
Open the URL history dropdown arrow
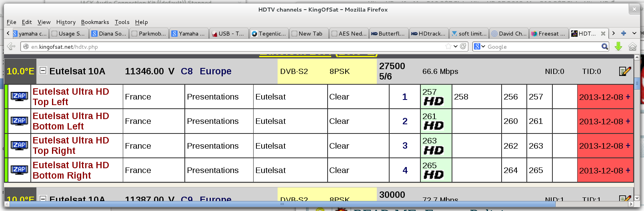click(456, 46)
